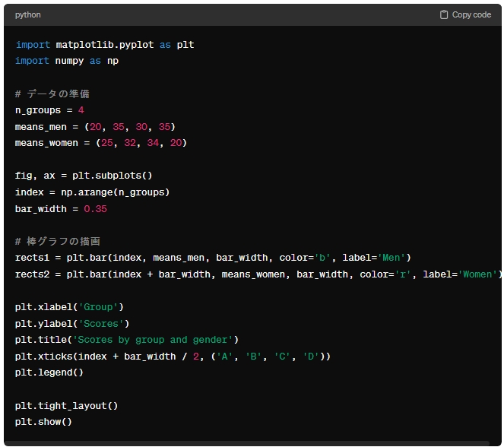The height and width of the screenshot is (447, 504).
Task: Click the clipboard copy icon
Action: click(444, 14)
